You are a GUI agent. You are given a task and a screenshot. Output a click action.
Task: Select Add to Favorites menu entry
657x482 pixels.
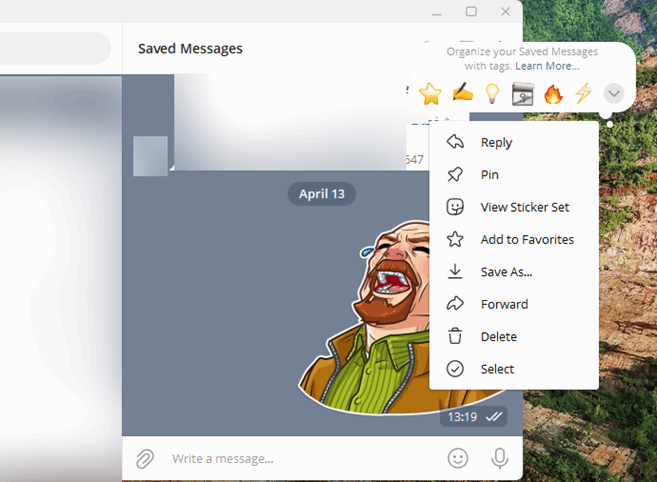514,239
